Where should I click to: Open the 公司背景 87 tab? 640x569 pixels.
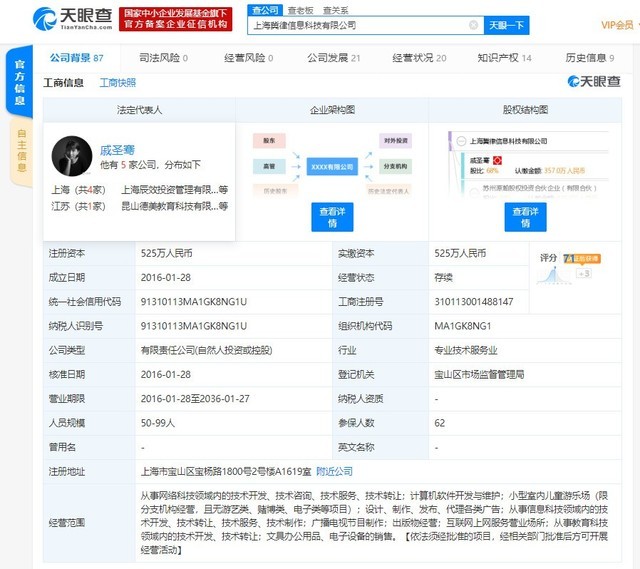pos(77,58)
